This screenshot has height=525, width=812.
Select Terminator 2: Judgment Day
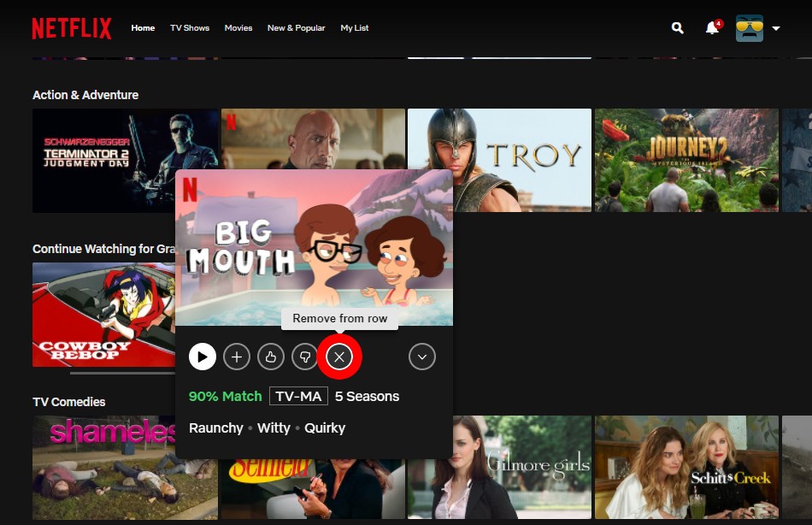(x=125, y=159)
